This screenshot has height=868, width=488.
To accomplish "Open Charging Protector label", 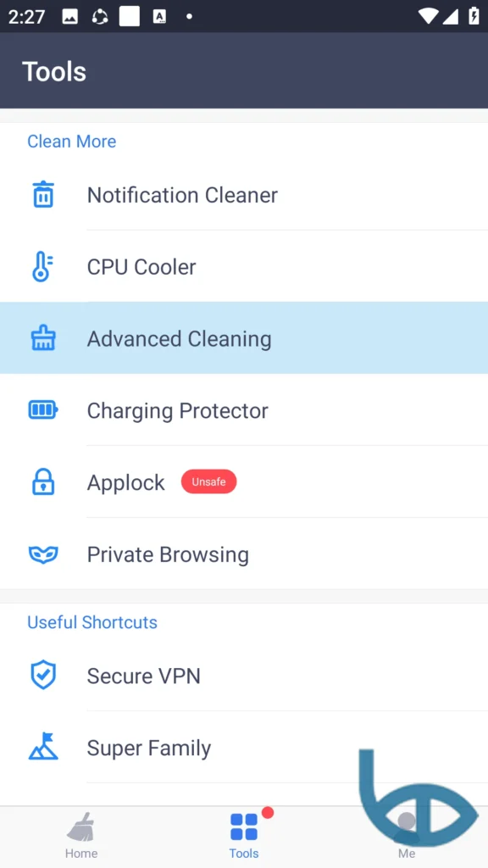I will pyautogui.click(x=178, y=411).
